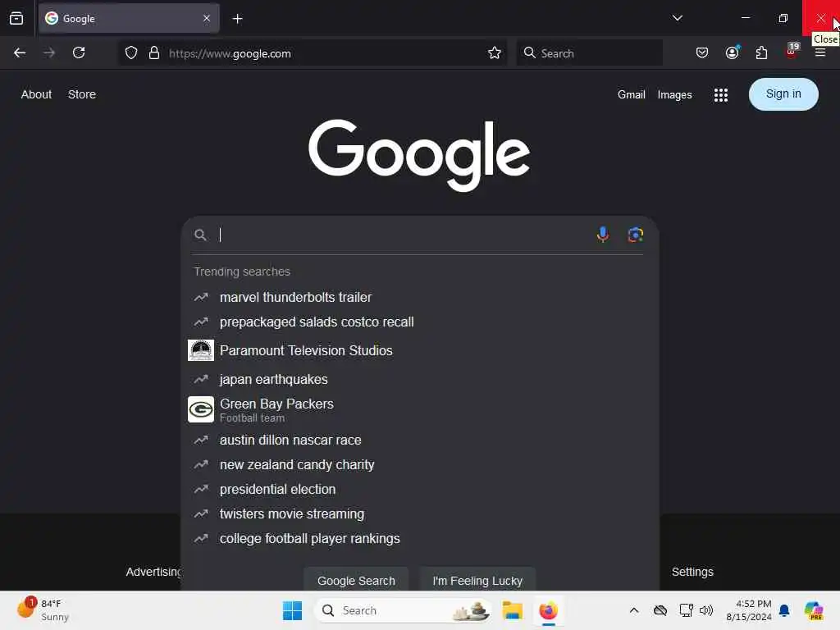Open Copilot icon in taskbar corner
Image resolution: width=840 pixels, height=630 pixels.
pyautogui.click(x=814, y=610)
